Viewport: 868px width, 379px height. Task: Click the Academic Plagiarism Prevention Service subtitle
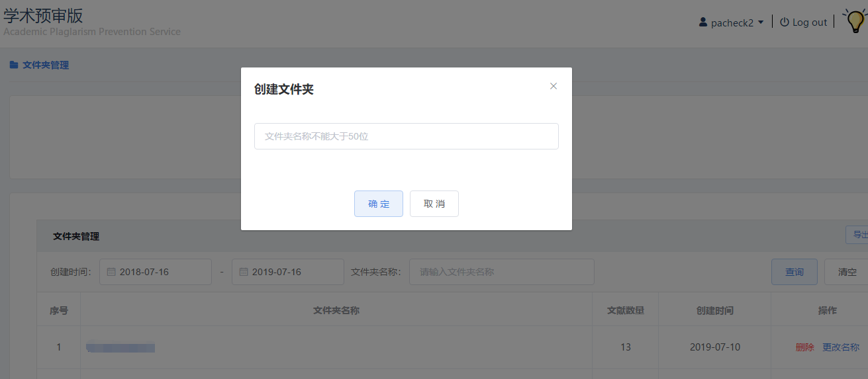coord(92,32)
